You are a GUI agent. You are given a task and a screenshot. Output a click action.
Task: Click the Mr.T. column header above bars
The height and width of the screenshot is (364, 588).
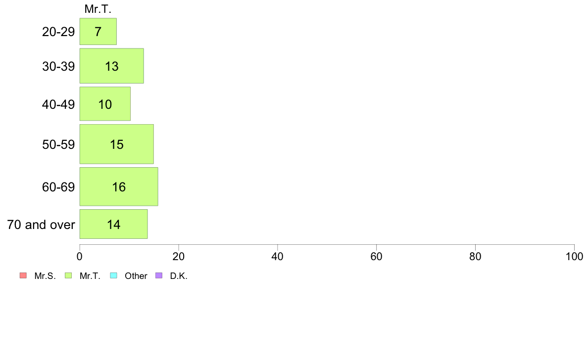click(x=98, y=9)
